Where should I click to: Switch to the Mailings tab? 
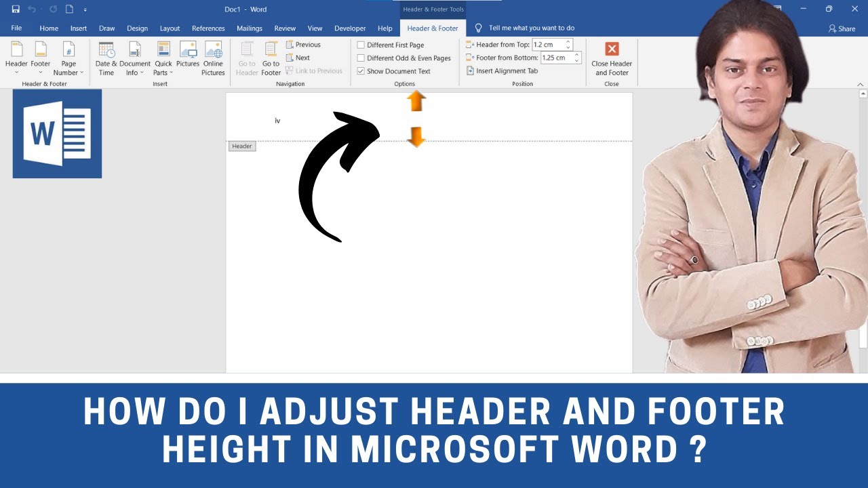[x=250, y=28]
